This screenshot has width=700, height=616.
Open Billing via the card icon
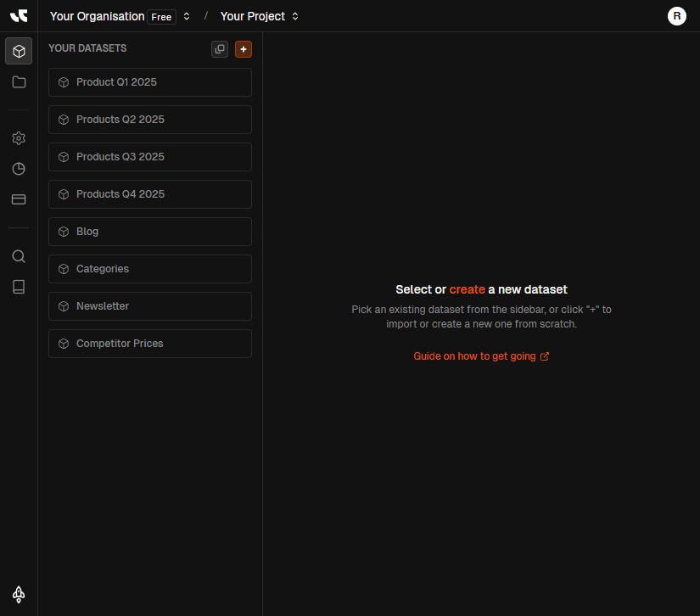tap(18, 199)
